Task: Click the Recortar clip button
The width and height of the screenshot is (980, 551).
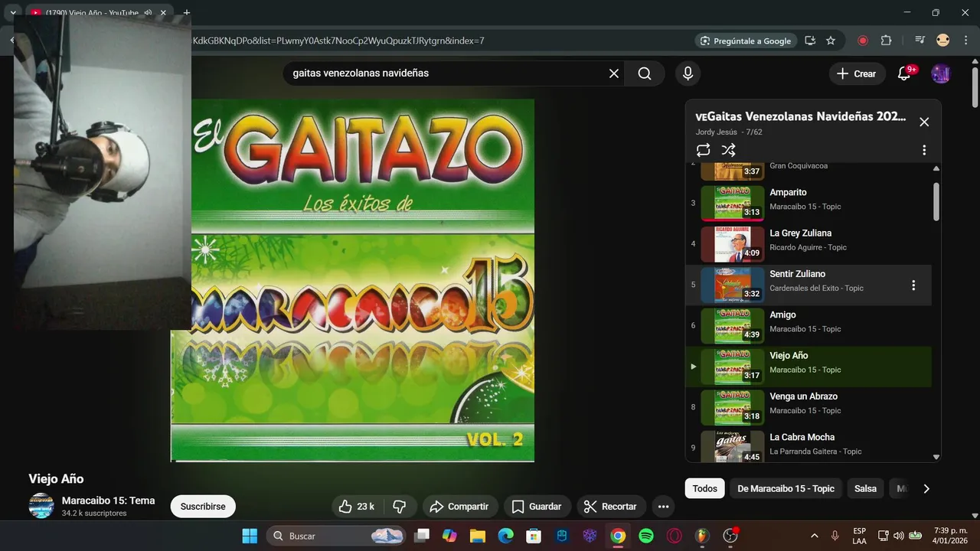Action: (x=611, y=507)
